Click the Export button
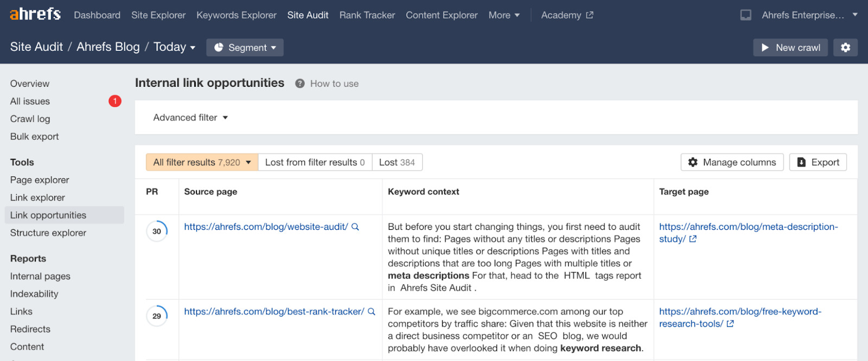868x361 pixels. click(x=818, y=162)
